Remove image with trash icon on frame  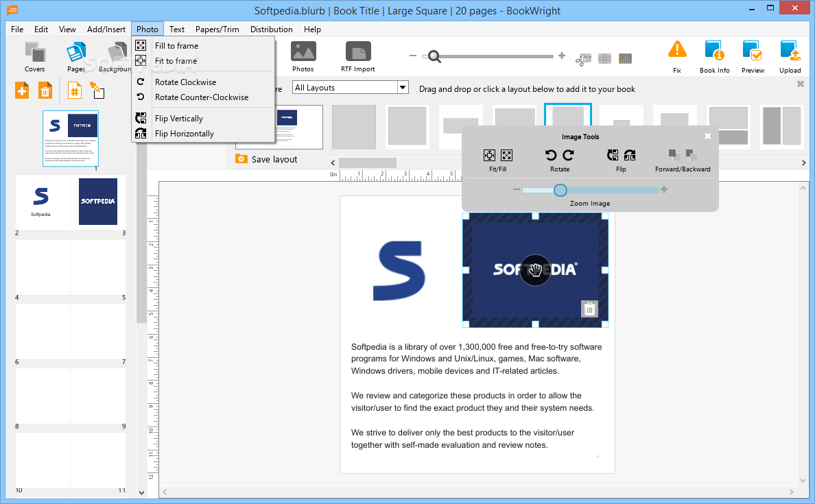point(589,309)
